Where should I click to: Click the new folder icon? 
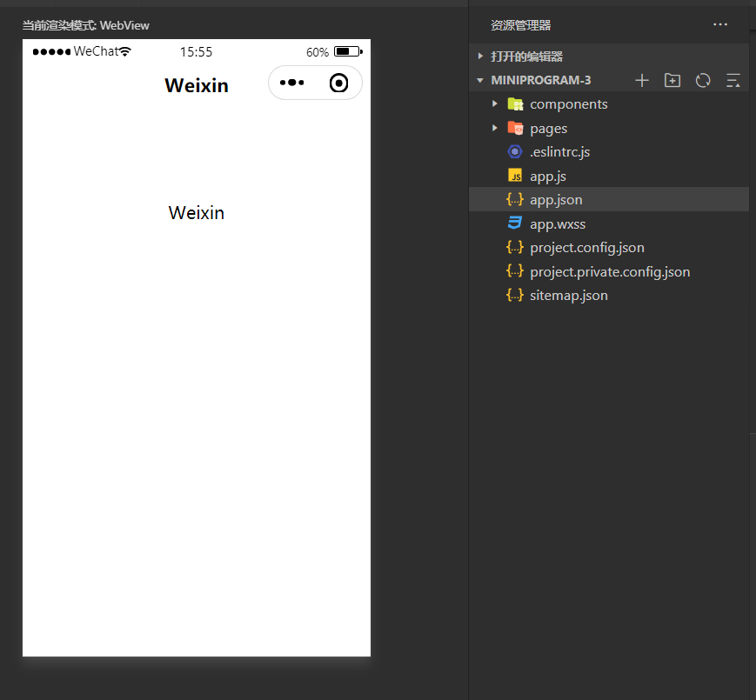[672, 81]
